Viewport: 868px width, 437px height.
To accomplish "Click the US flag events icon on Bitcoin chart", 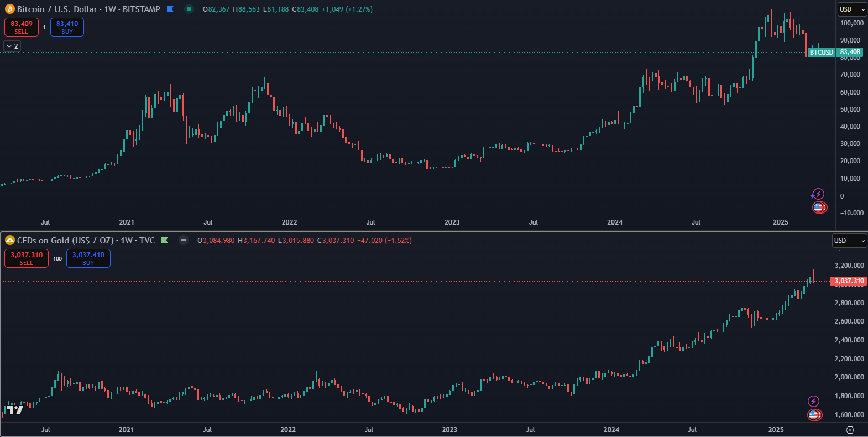I will [819, 207].
